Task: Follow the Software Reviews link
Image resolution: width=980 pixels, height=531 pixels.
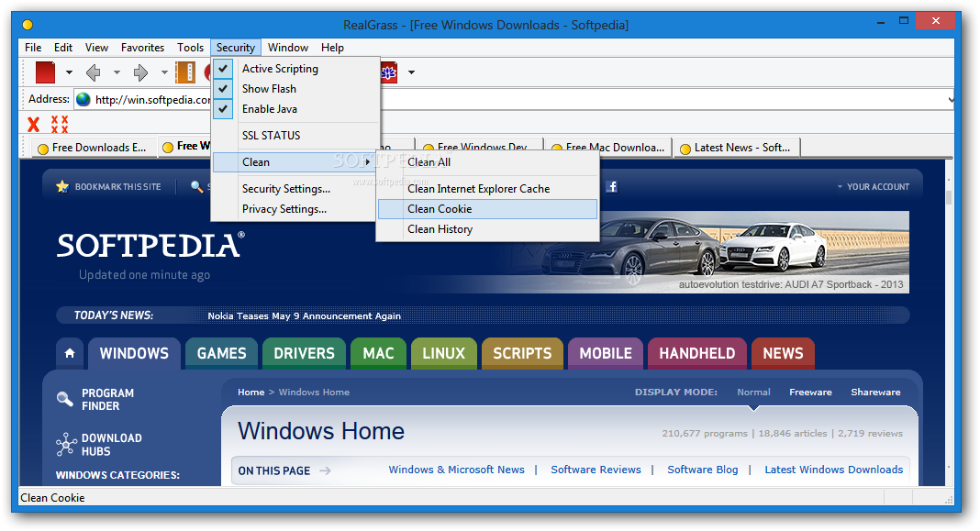Action: pos(596,470)
